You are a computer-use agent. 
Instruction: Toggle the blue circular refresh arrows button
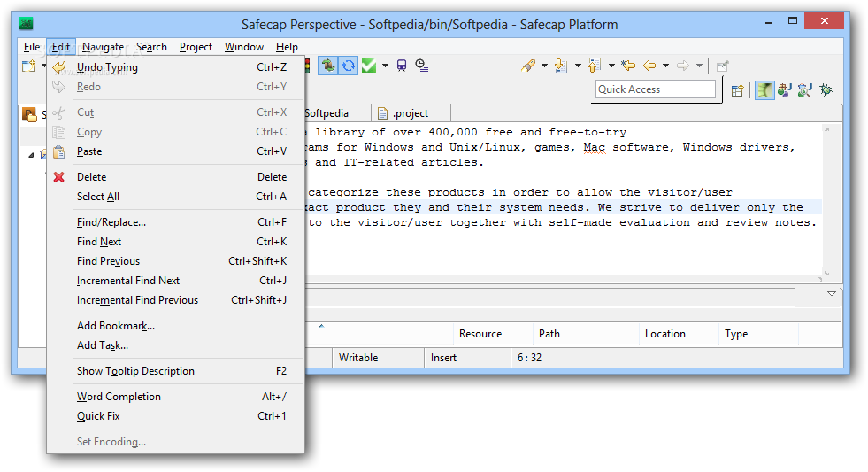coord(349,66)
